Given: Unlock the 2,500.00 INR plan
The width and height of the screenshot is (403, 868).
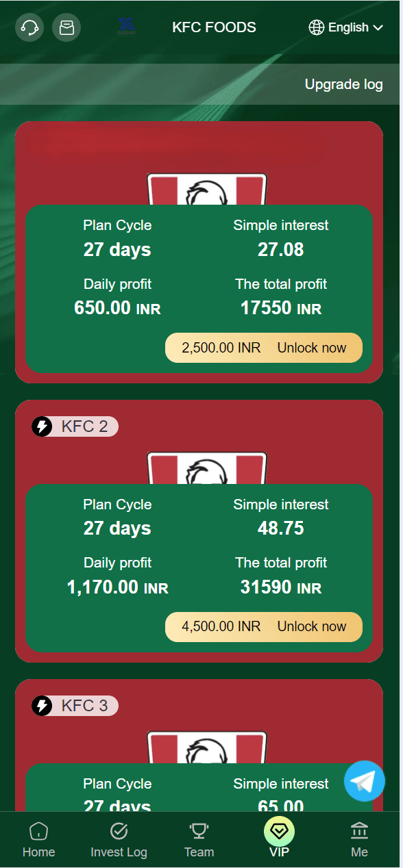Looking at the screenshot, I should pos(264,348).
